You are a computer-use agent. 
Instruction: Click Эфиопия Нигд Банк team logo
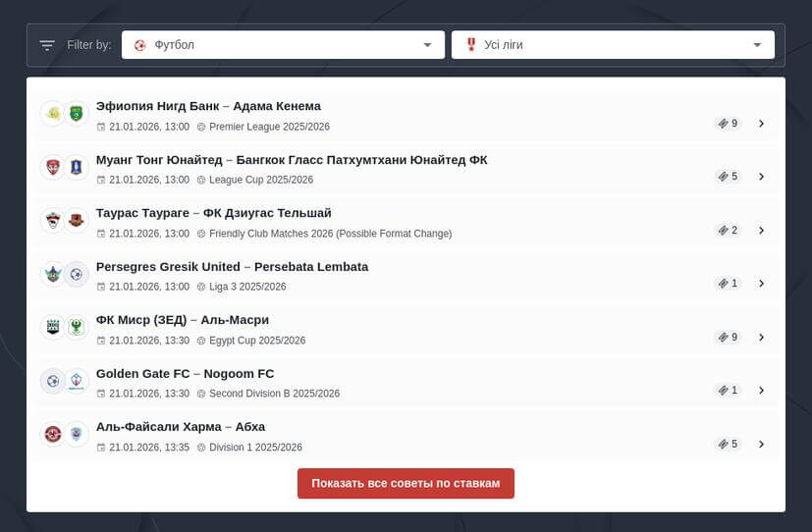(53, 114)
